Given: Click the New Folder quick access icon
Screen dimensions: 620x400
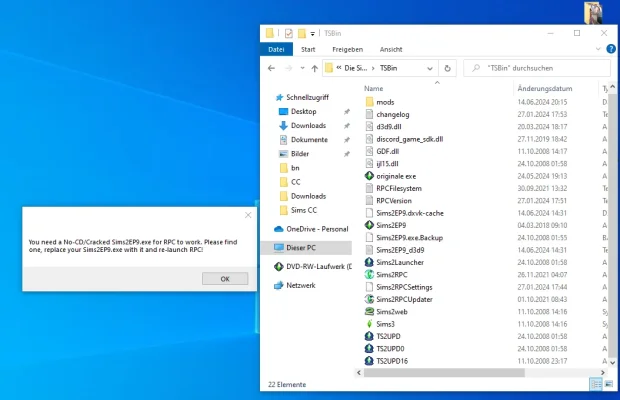Looking at the screenshot, I should (302, 33).
